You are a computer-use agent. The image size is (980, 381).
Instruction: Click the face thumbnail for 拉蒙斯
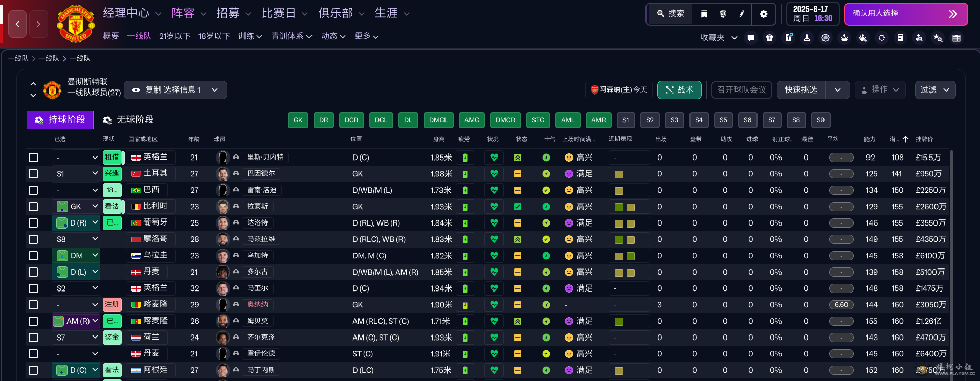222,207
